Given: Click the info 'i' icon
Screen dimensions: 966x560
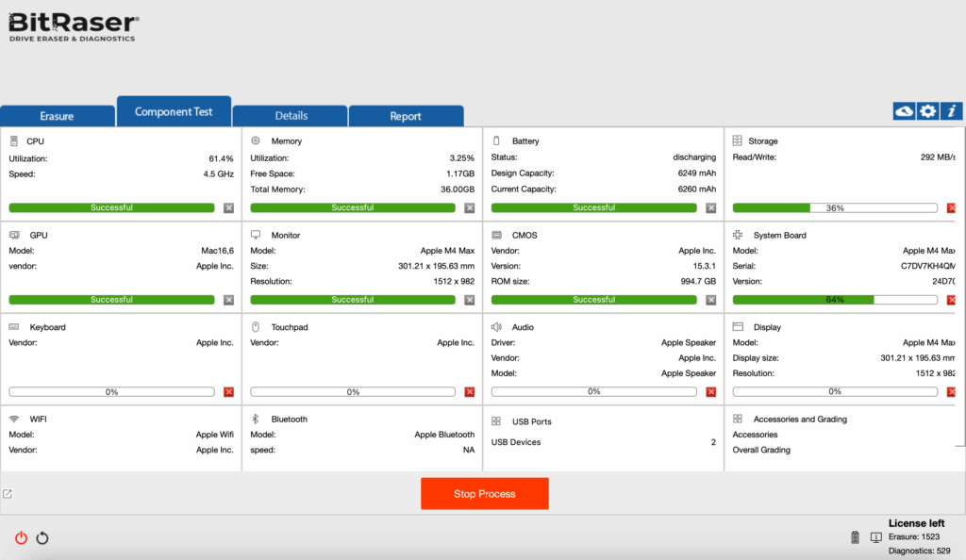Looking at the screenshot, I should [952, 111].
